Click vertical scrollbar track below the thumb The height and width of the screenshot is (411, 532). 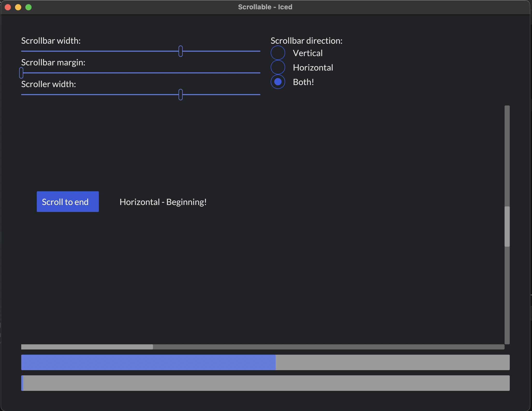pyautogui.click(x=507, y=295)
